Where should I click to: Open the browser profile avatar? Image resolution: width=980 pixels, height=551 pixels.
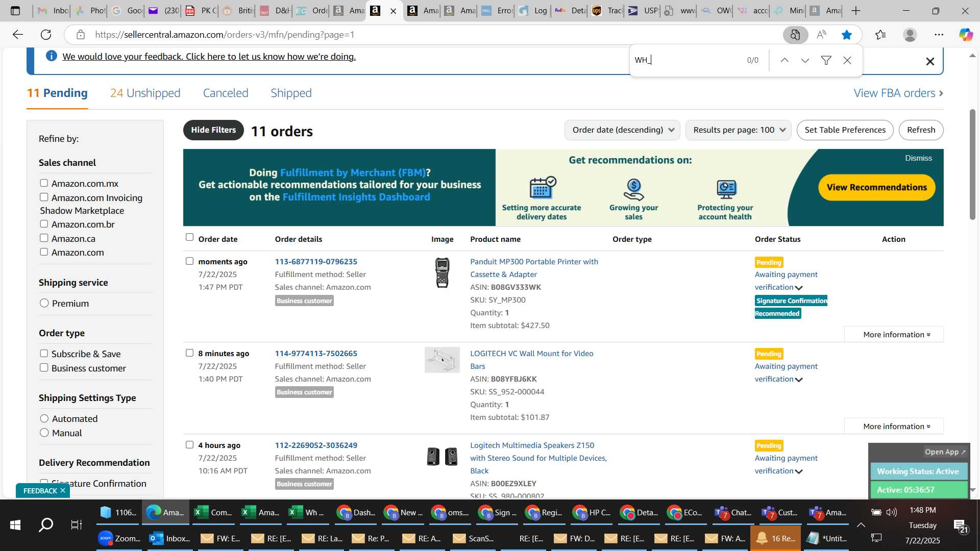point(910,35)
